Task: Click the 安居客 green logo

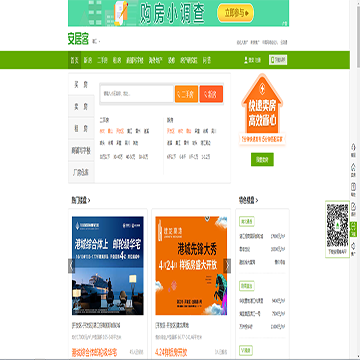Action: 78,40
